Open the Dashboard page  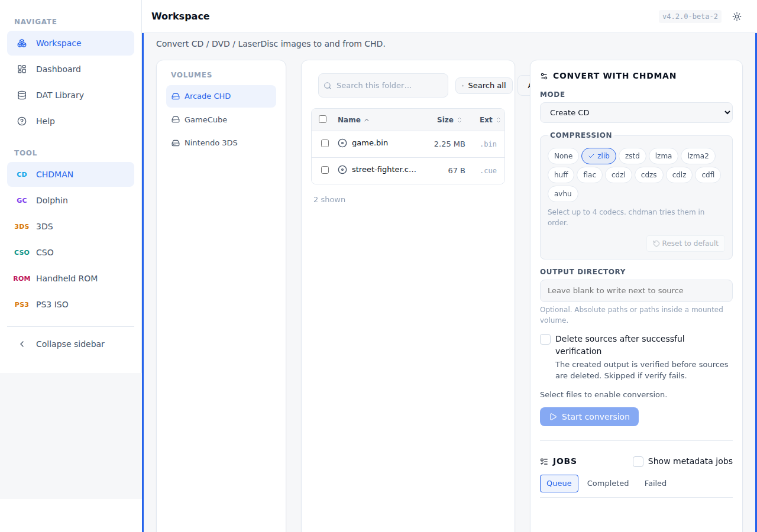70,69
